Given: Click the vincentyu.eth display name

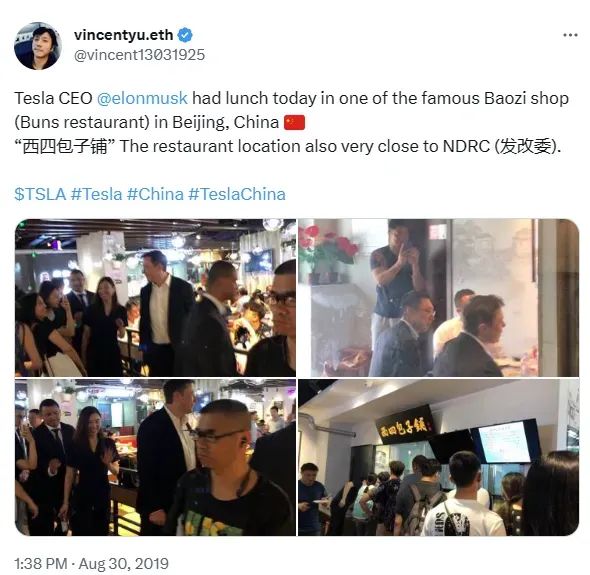Looking at the screenshot, I should click(x=123, y=35).
